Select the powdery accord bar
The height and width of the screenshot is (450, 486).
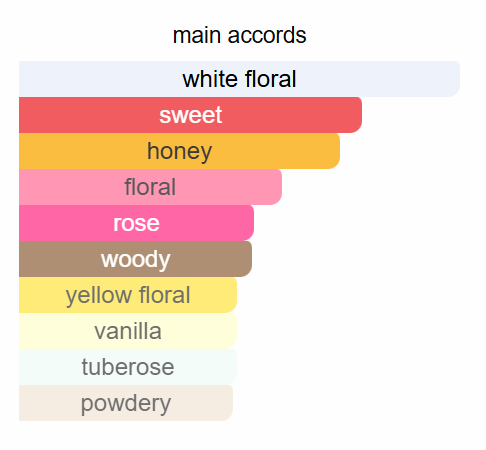point(126,403)
